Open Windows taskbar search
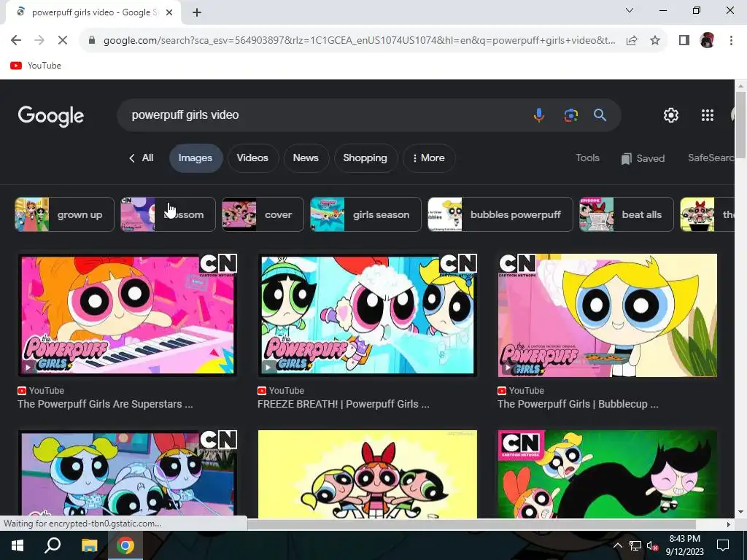Screen dimensions: 747x560 [53, 545]
